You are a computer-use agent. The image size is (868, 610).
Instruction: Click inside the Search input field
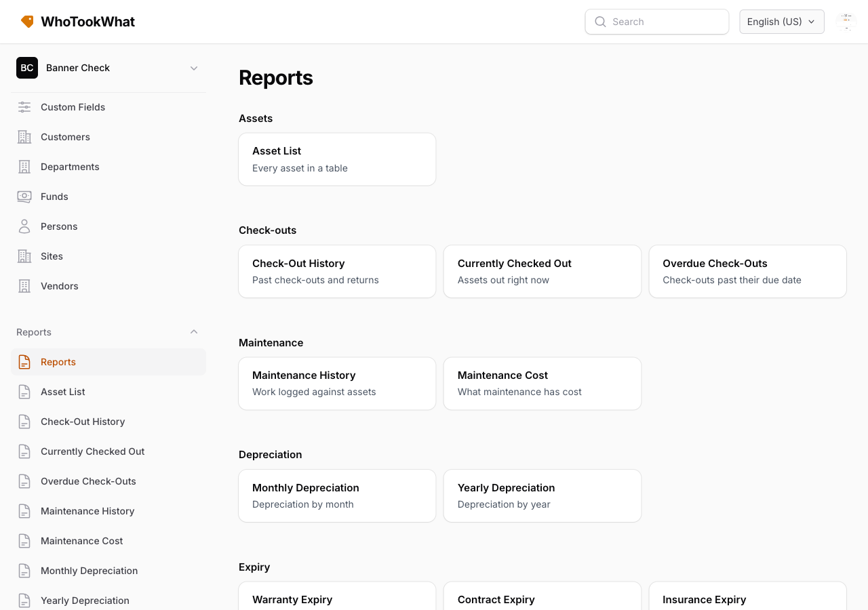(x=657, y=22)
